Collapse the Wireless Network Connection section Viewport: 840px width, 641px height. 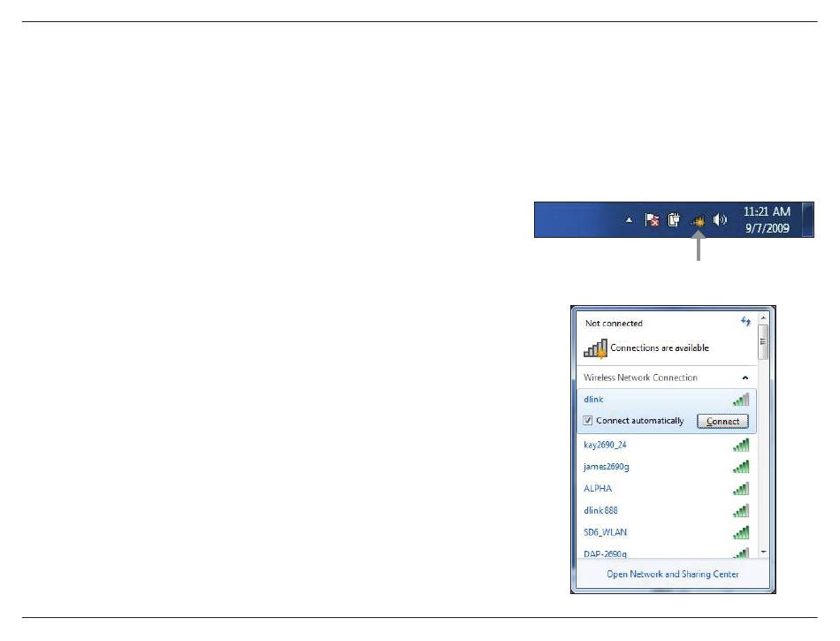pos(745,378)
